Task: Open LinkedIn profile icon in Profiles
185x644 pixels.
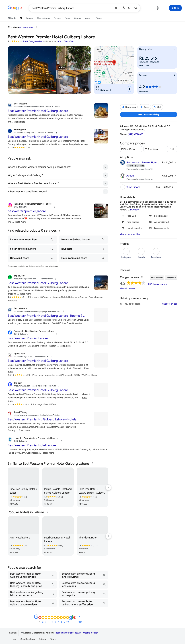Action: (x=141, y=251)
